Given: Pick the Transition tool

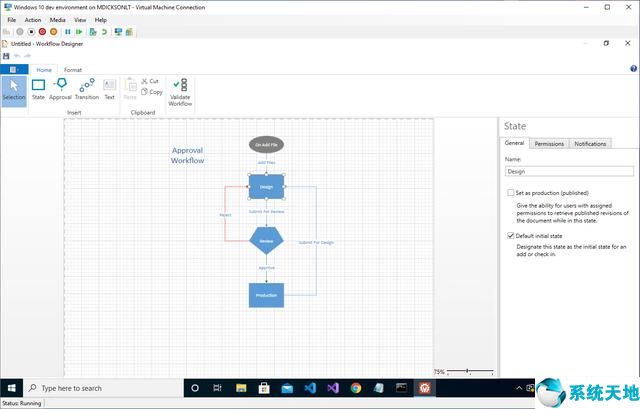Looking at the screenshot, I should 87,90.
